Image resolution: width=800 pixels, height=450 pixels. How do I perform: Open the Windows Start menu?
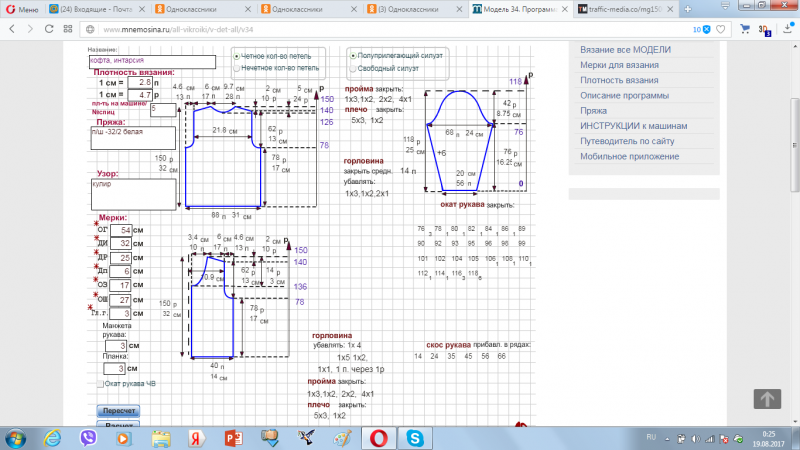click(x=17, y=437)
